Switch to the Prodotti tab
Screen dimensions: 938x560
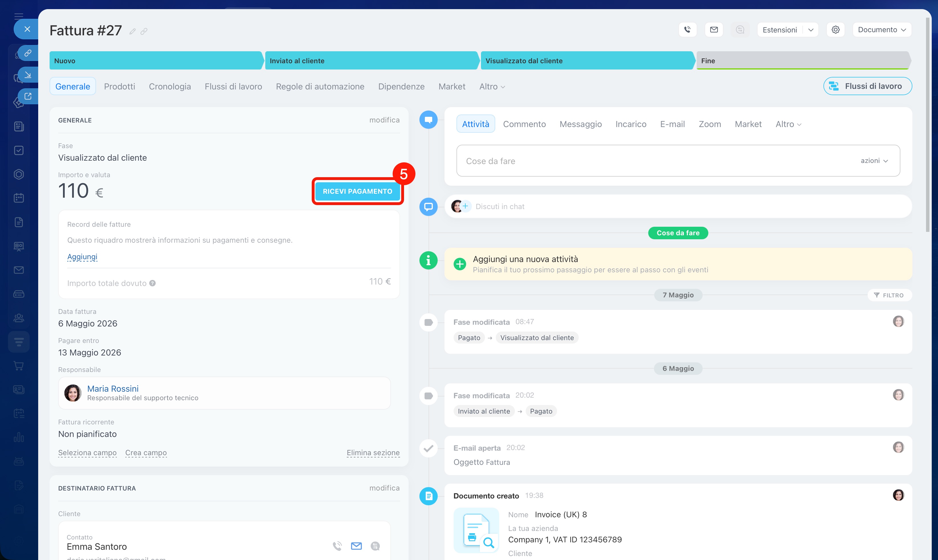(119, 86)
